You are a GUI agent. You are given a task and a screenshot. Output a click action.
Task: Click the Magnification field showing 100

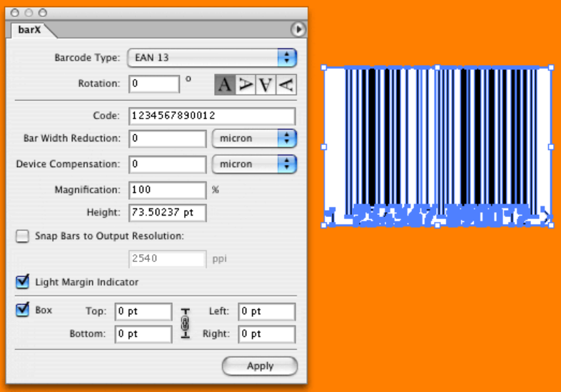pos(168,190)
